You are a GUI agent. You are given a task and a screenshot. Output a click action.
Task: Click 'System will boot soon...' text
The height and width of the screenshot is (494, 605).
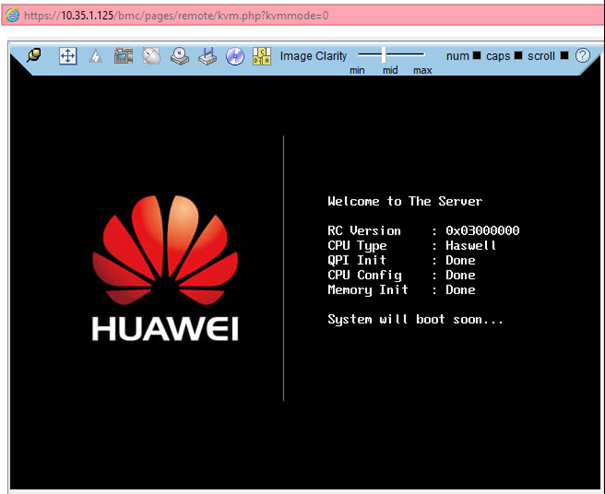pyautogui.click(x=415, y=320)
